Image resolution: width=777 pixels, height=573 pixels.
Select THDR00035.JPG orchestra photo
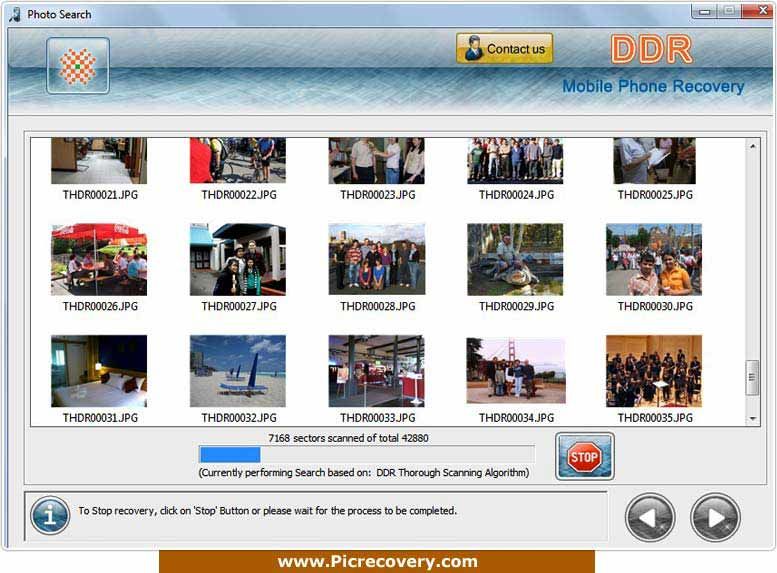point(654,371)
